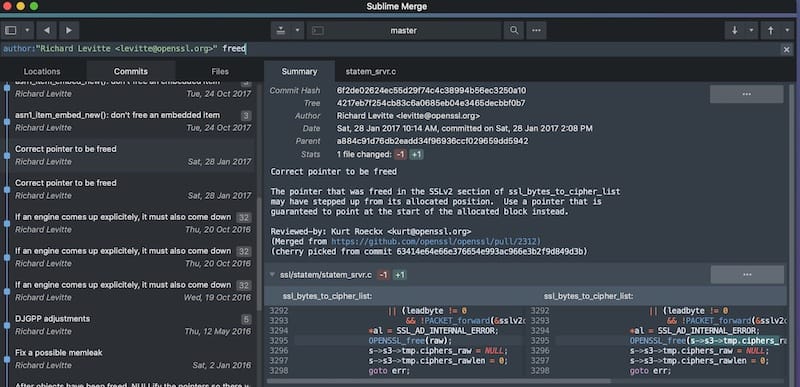
Task: Switch to the Locations tab
Action: point(42,71)
